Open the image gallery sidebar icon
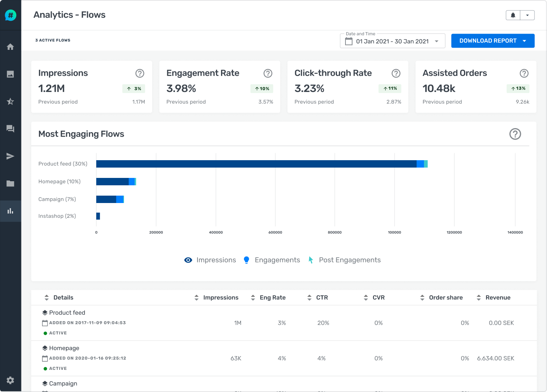 [x=10, y=74]
